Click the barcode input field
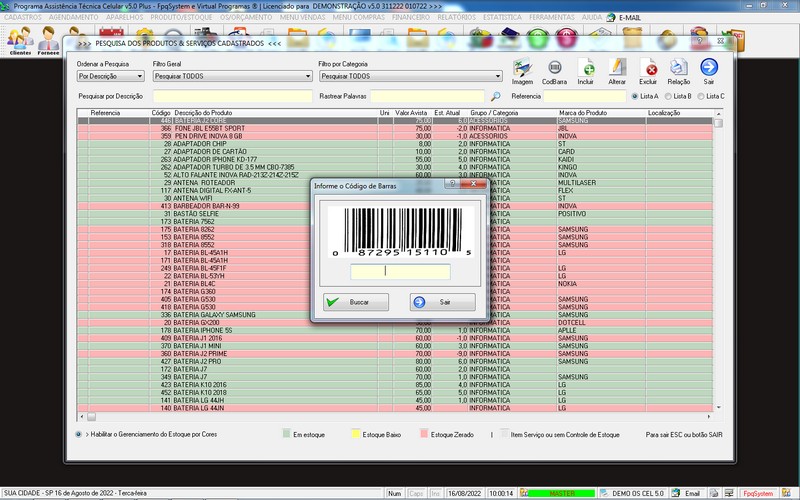 point(400,271)
